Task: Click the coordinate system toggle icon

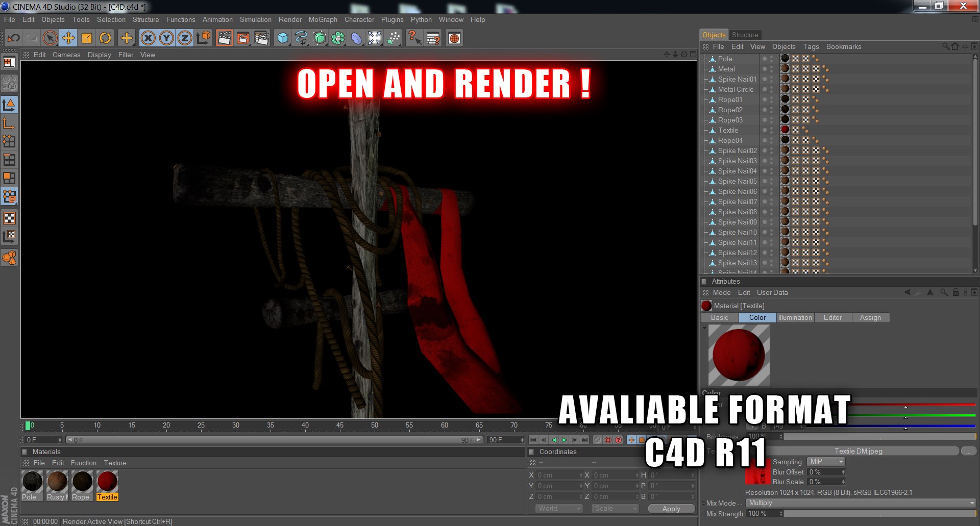Action: click(203, 38)
